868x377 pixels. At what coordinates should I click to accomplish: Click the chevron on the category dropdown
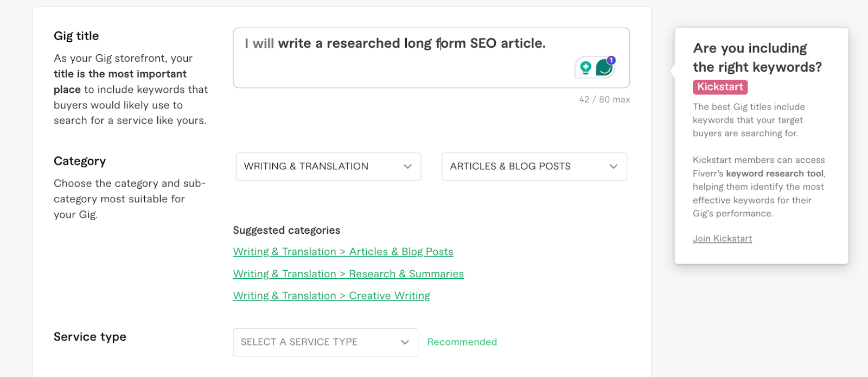point(407,167)
